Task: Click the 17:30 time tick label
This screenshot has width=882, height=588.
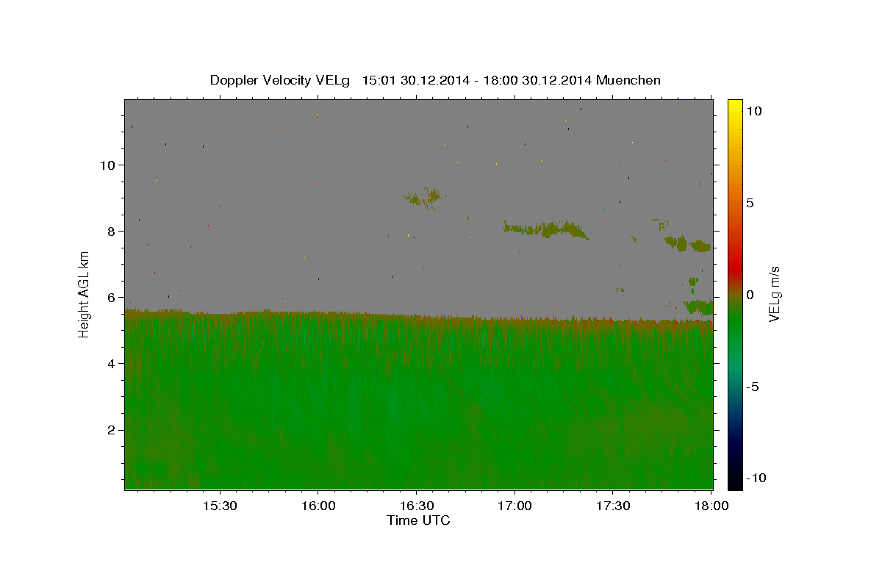Action: (613, 506)
